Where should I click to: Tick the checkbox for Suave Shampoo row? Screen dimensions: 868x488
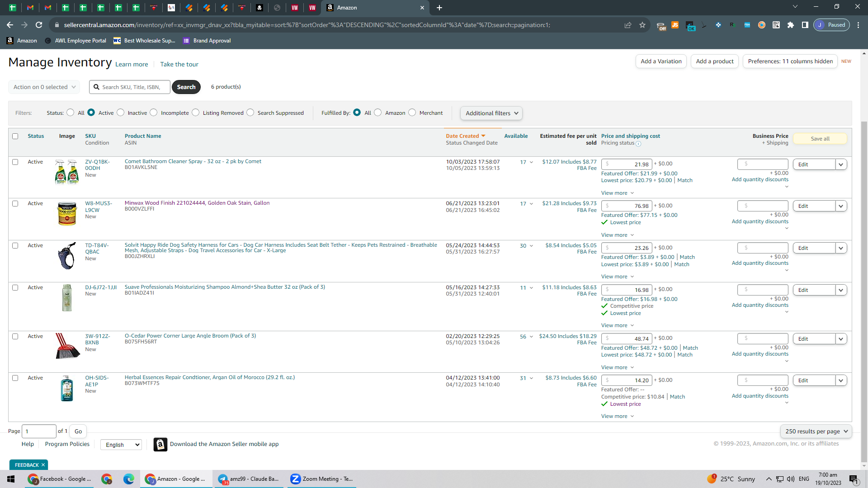pos(15,288)
